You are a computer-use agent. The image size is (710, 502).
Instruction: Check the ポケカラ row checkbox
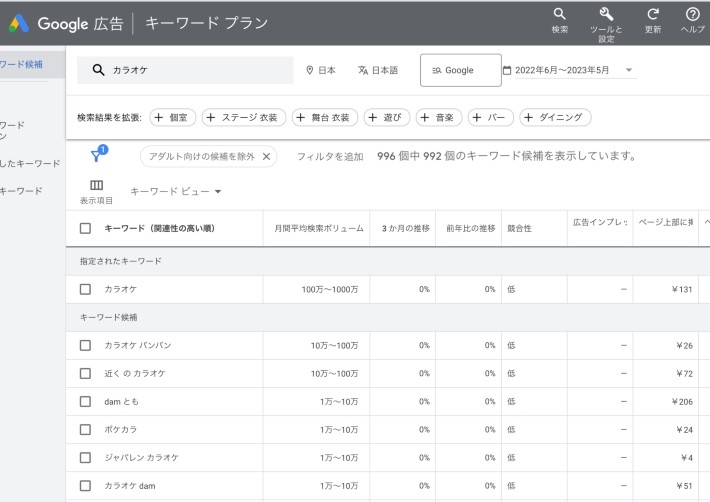pos(85,430)
